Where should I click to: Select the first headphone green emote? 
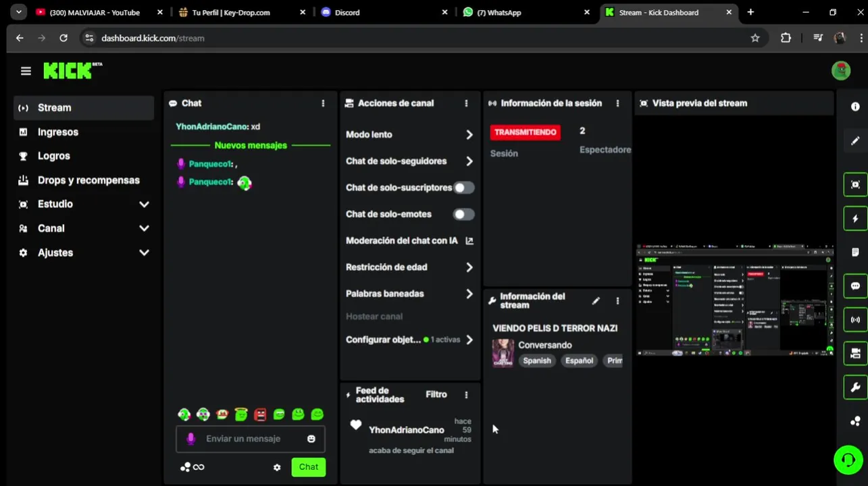[184, 414]
